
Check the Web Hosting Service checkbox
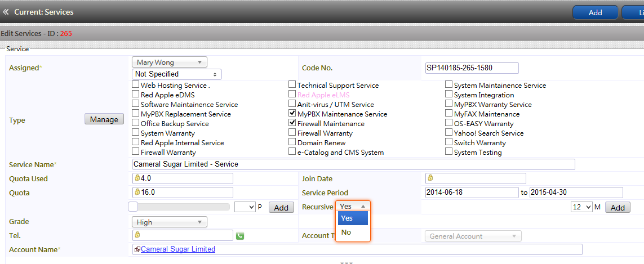[136, 84]
